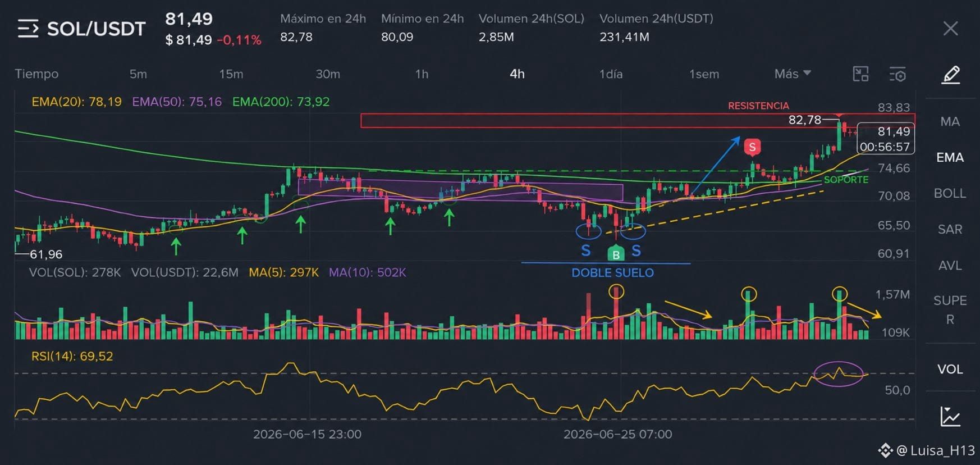
Task: Click the EMA(20): 78,19 legend
Action: (77, 102)
